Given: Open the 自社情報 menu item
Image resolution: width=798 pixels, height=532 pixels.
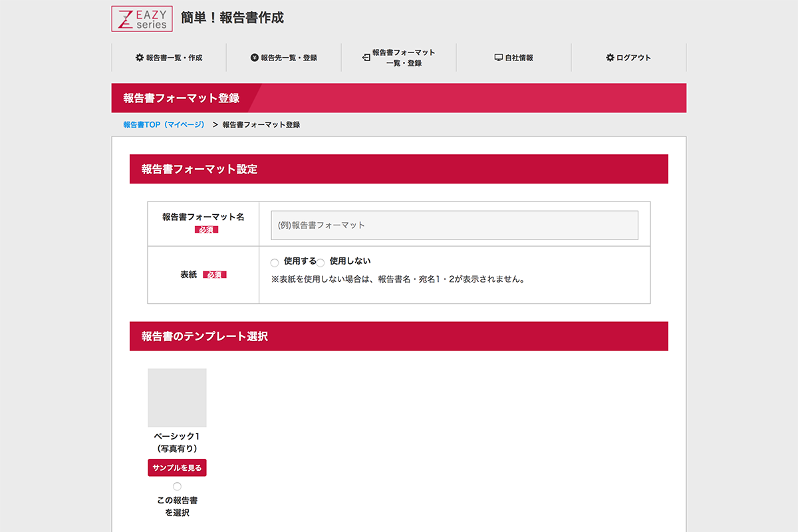Looking at the screenshot, I should pyautogui.click(x=519, y=58).
